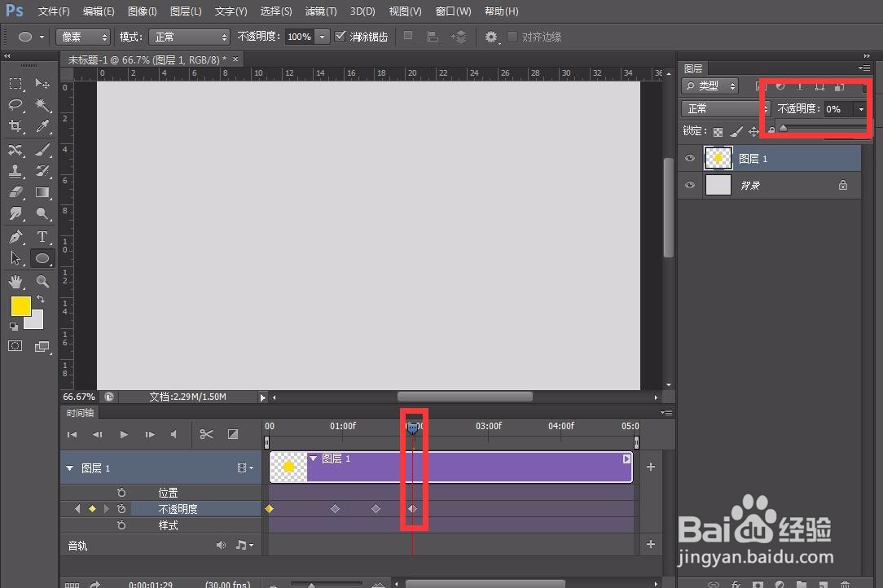The height and width of the screenshot is (588, 883).
Task: Collapse the 图层 1 track in the Timeline
Action: point(69,467)
